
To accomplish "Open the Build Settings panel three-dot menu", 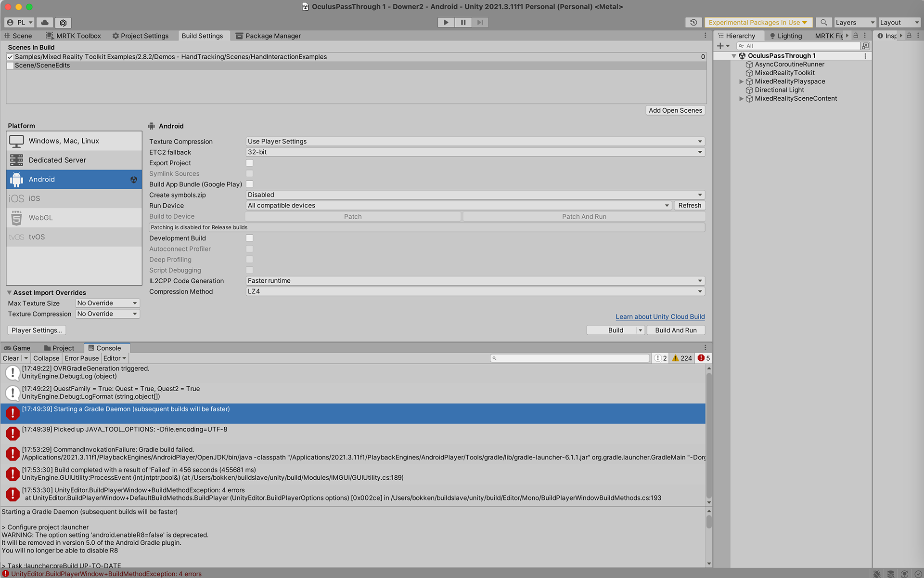I will click(x=706, y=36).
